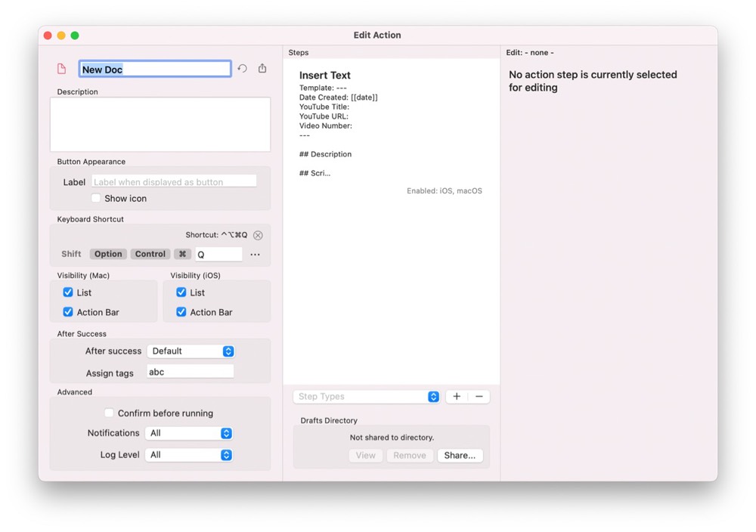
Task: Open the Log Level dropdown
Action: (189, 455)
